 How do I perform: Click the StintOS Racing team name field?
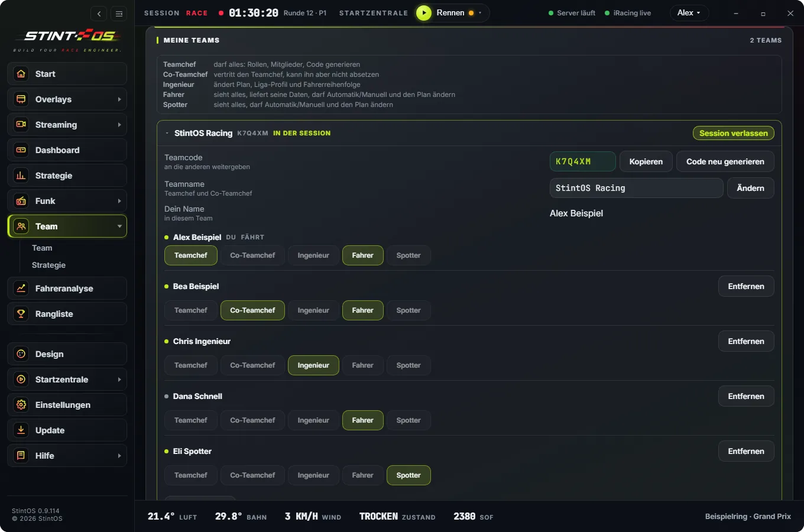point(636,188)
